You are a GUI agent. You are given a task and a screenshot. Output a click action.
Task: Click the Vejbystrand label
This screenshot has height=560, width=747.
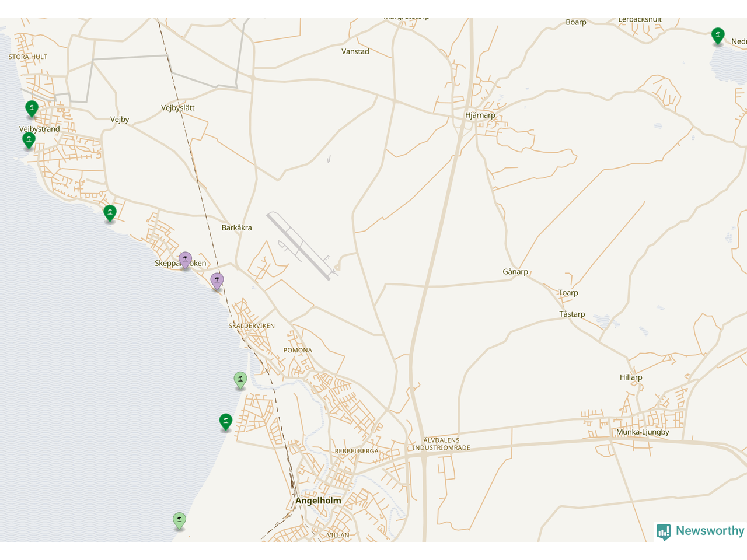[40, 129]
